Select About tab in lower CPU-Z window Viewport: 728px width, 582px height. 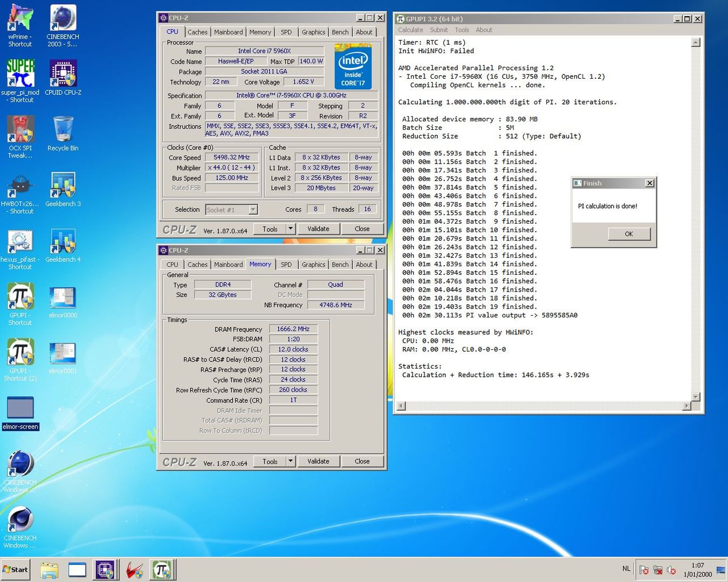click(x=364, y=265)
